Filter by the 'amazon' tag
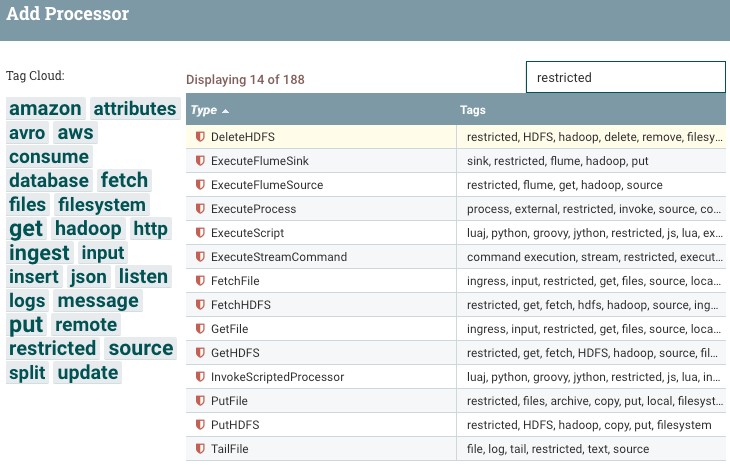Viewport: 730px width, 466px height. pos(45,109)
